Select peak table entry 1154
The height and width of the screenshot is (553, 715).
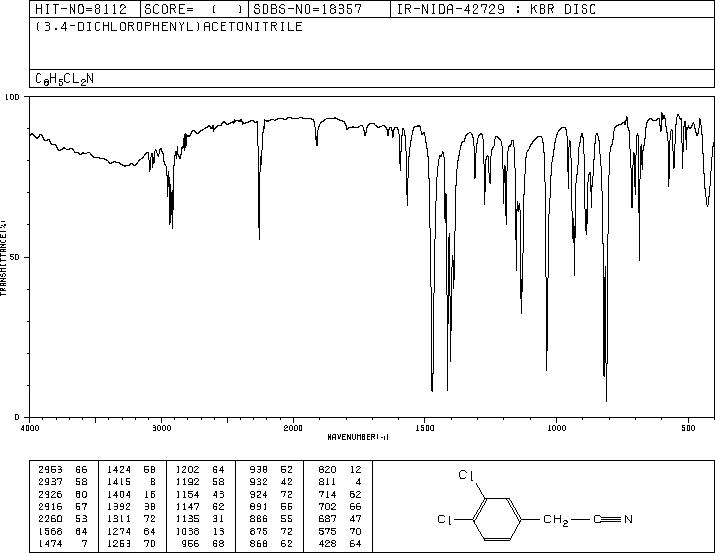click(200, 494)
